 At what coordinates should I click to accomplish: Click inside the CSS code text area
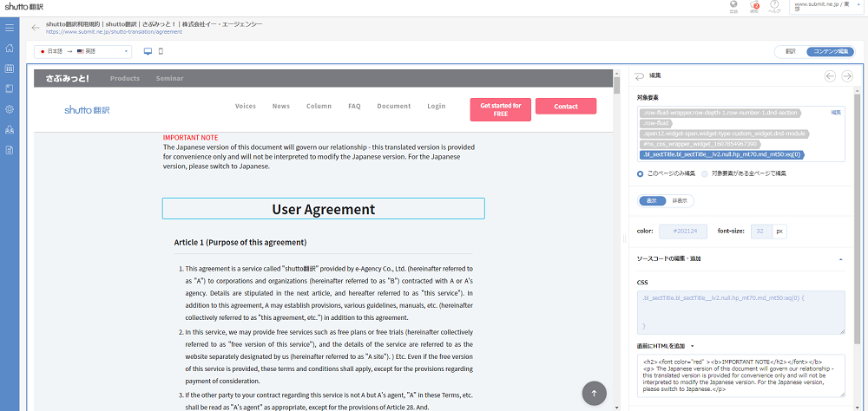point(740,311)
